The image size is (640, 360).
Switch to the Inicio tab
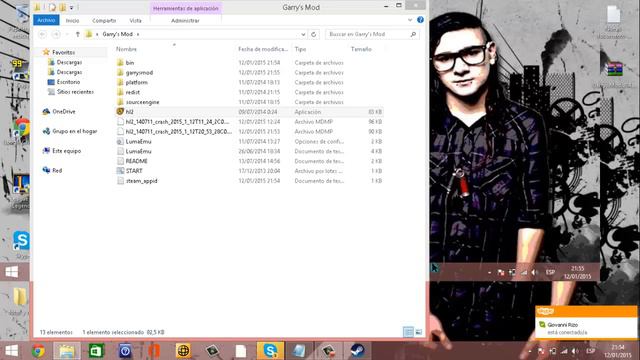click(x=72, y=20)
